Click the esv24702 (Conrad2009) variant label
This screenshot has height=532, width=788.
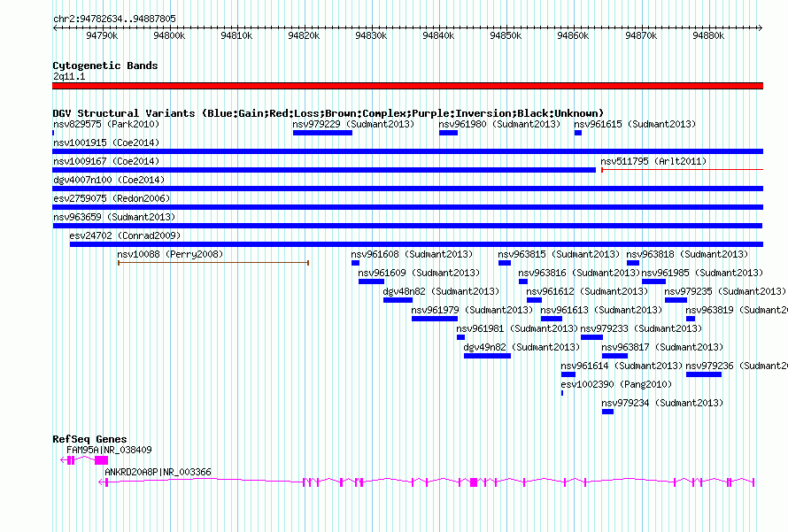click(x=125, y=235)
